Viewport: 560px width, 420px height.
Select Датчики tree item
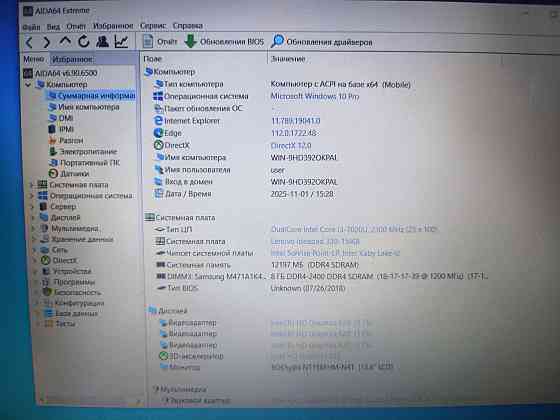(69, 174)
